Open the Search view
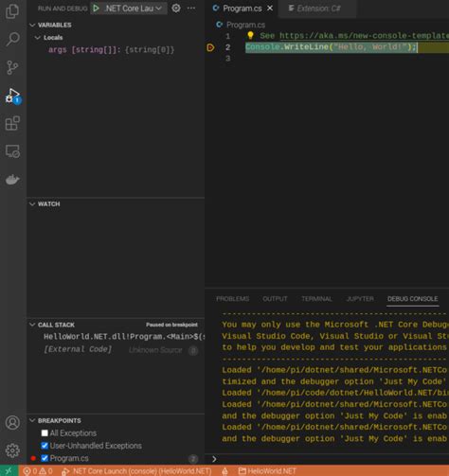This screenshot has width=449, height=476. pos(12,39)
